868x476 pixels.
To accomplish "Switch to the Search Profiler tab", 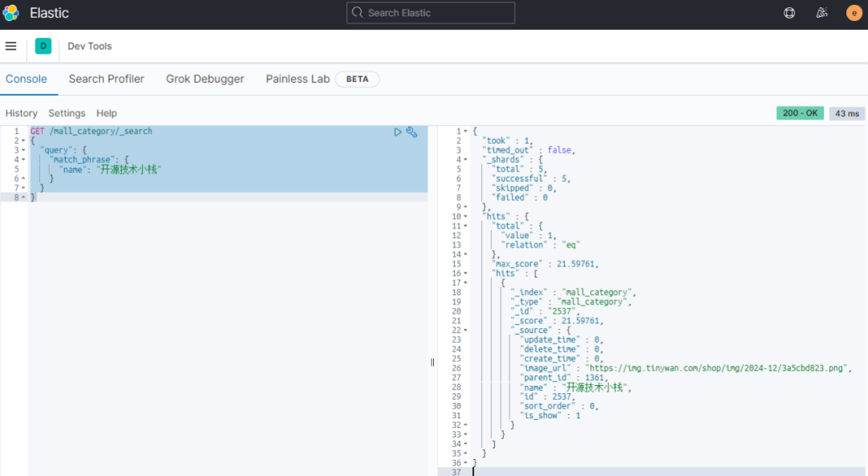I will 106,79.
